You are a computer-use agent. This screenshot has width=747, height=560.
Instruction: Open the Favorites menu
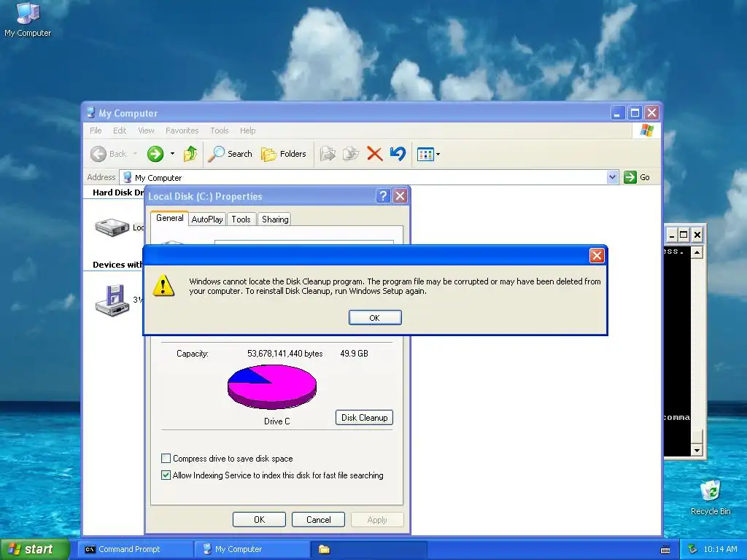click(182, 131)
